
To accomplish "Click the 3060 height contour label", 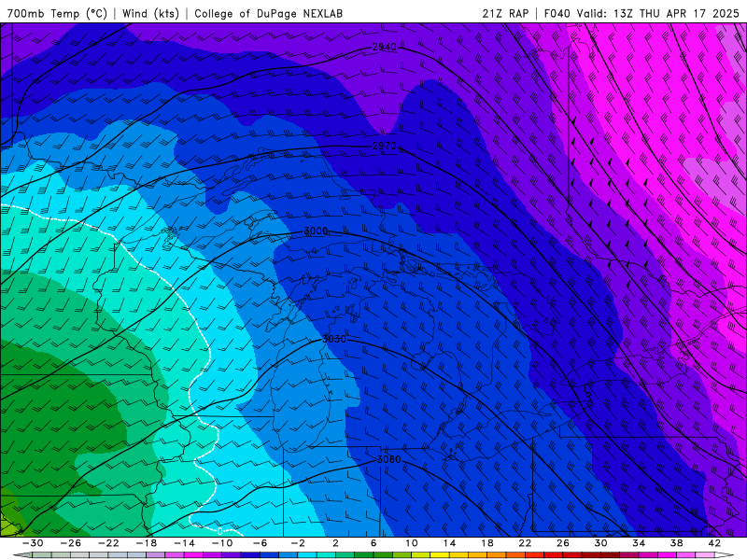I will pyautogui.click(x=388, y=459).
